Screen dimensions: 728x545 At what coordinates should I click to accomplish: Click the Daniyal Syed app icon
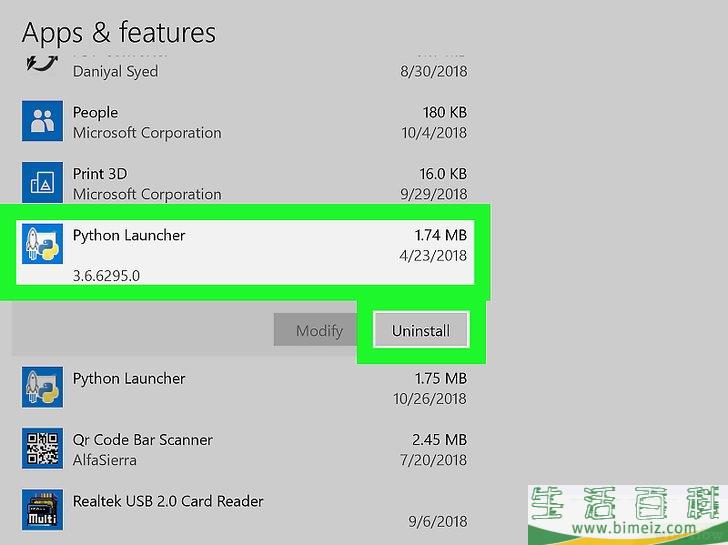point(42,63)
